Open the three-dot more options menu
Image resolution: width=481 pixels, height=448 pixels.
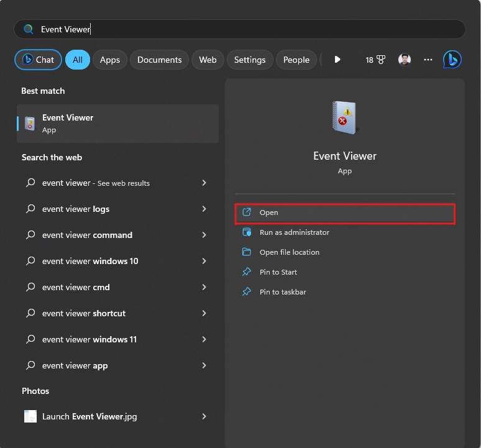(428, 60)
